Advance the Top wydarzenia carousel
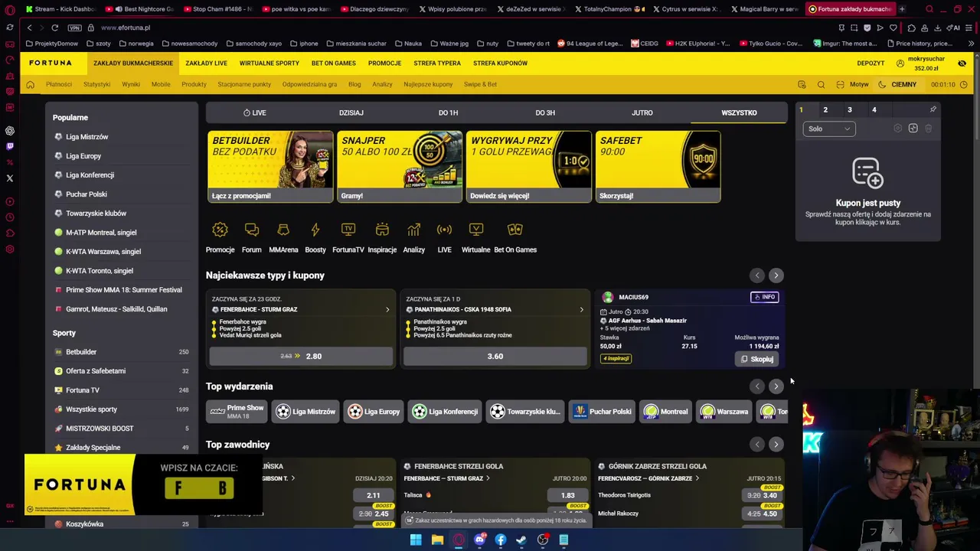This screenshot has width=980, height=551. (x=776, y=386)
